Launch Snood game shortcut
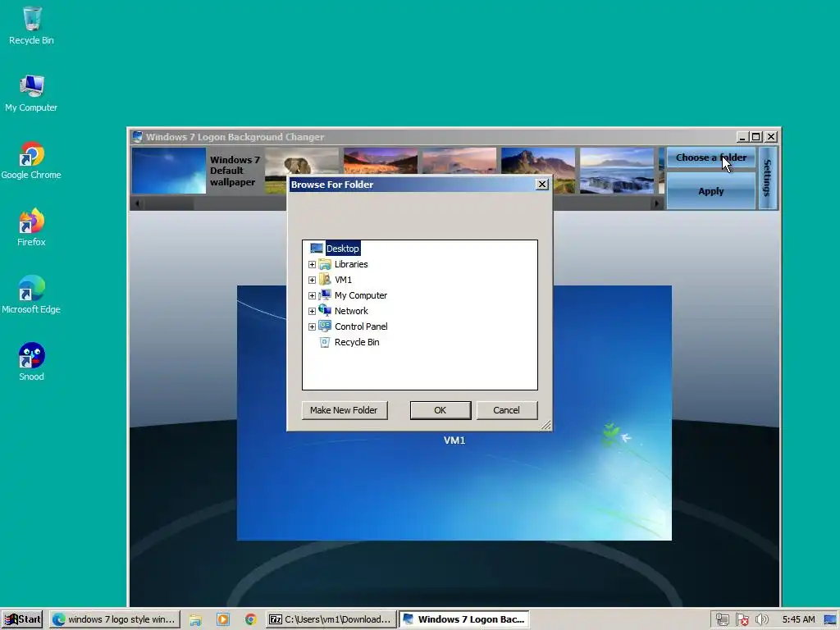840x630 pixels. tap(31, 362)
